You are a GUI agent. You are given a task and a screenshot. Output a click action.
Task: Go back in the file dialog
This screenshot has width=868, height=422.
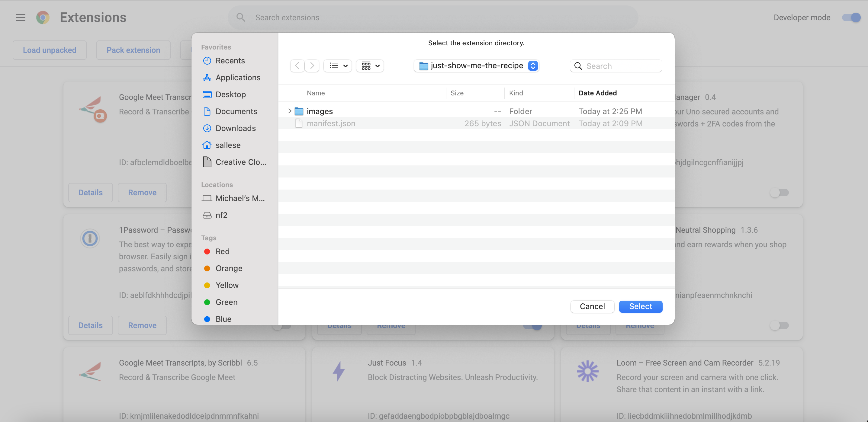(x=297, y=66)
